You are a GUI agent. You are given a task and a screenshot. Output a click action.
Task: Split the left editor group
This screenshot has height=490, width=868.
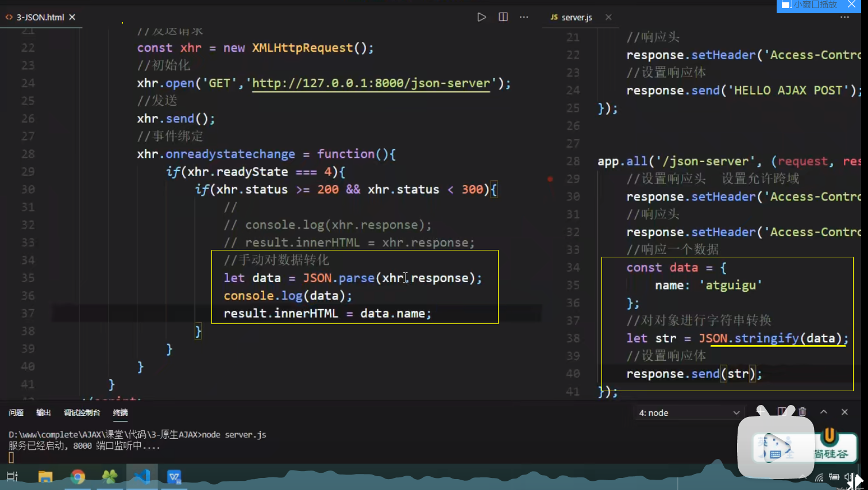(503, 17)
